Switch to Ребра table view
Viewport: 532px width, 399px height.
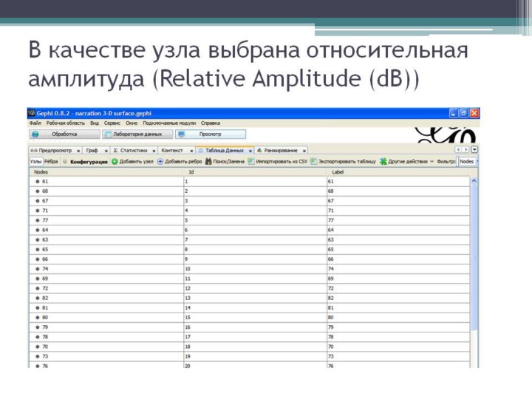coord(50,161)
